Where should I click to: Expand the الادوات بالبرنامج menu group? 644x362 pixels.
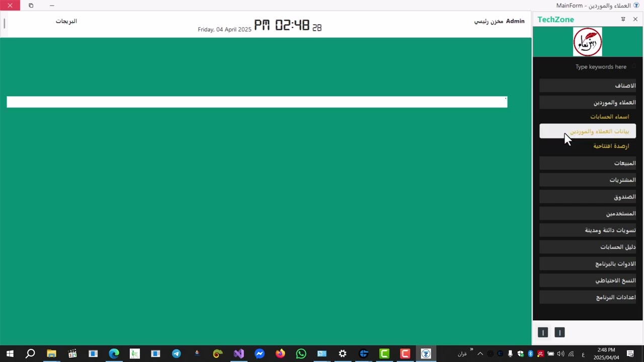pyautogui.click(x=588, y=263)
